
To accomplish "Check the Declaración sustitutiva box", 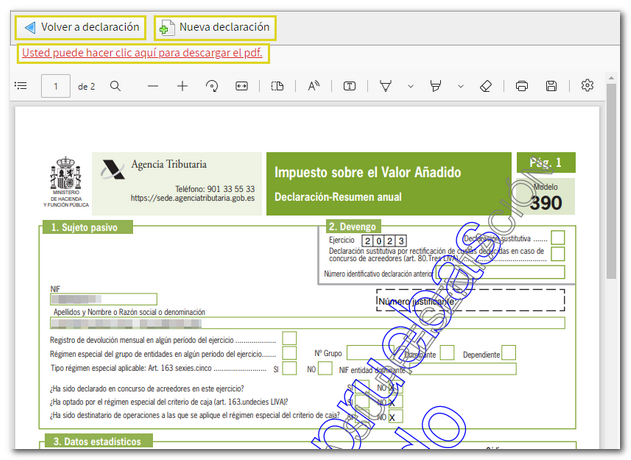I will point(558,238).
